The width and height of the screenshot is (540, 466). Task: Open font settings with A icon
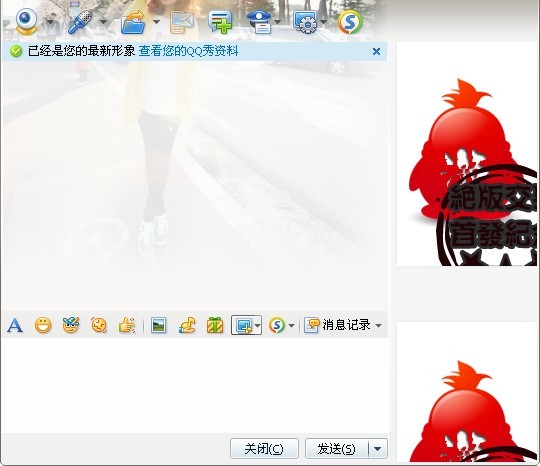click(x=15, y=325)
